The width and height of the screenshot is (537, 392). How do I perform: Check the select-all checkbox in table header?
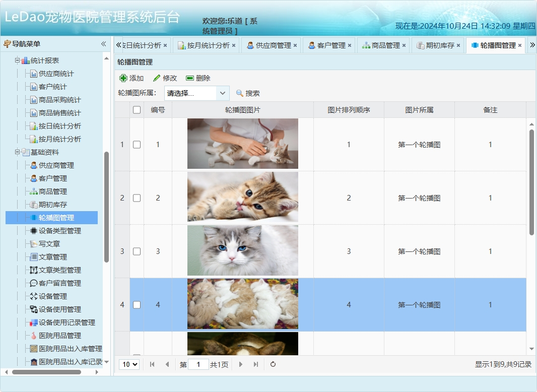pos(136,109)
